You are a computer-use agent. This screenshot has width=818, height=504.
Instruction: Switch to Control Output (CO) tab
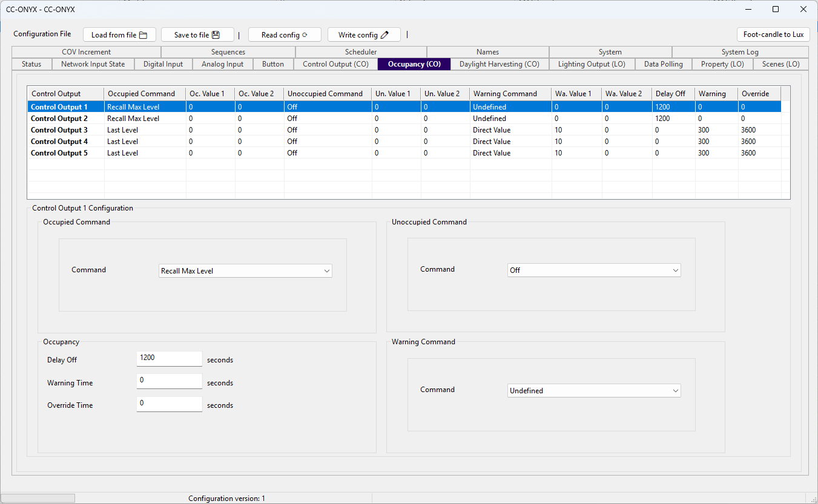tap(335, 64)
